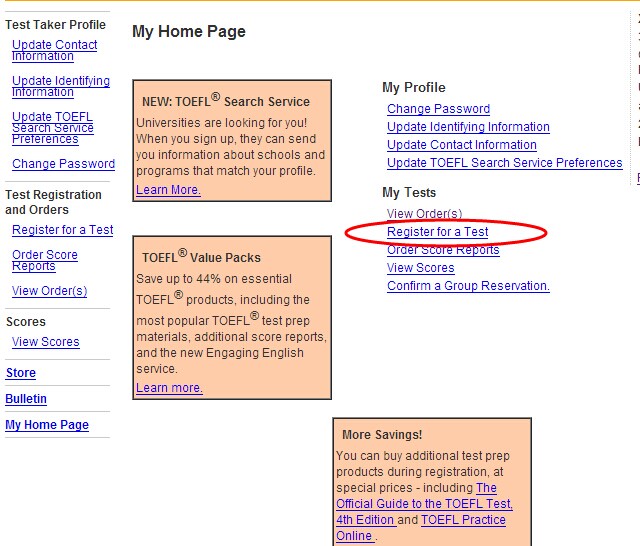The width and height of the screenshot is (640, 546).
Task: Click the My Tests heading
Action: [409, 193]
